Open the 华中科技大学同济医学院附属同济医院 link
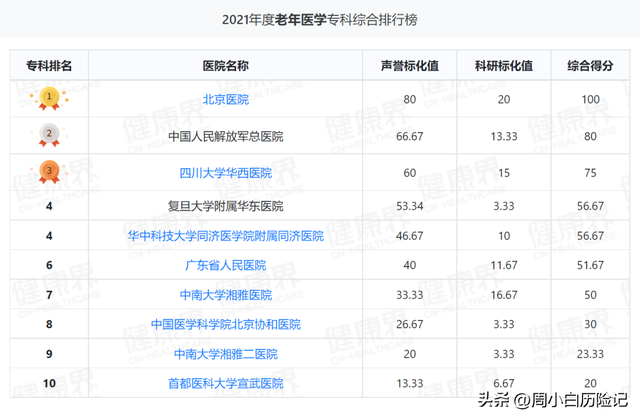The width and height of the screenshot is (640, 420). click(226, 236)
